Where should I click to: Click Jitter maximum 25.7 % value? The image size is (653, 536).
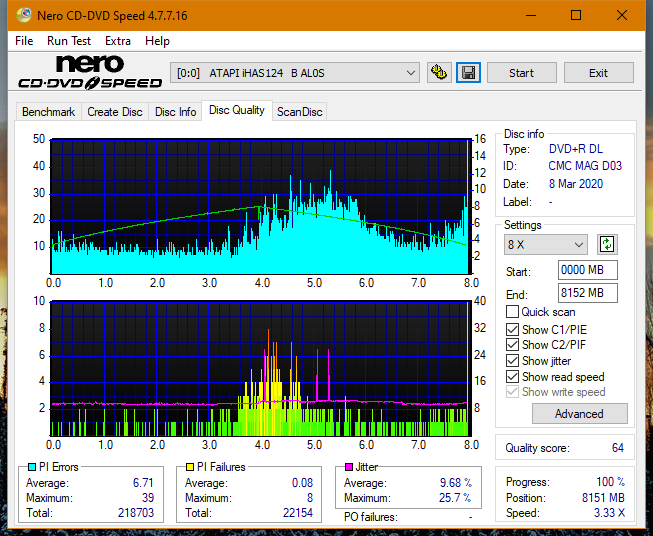(455, 498)
